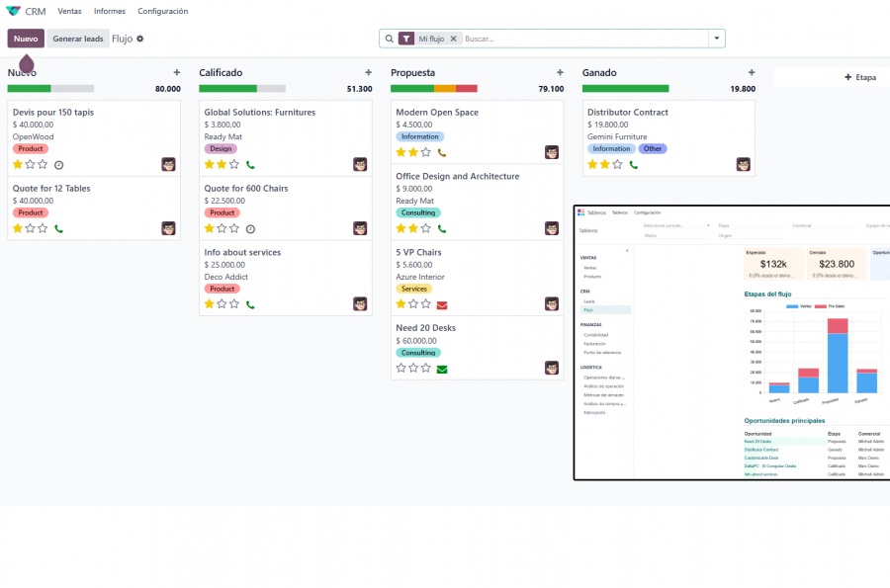Click the funnel filter icon in the search bar
Viewport: 890px width, 588px height.
coord(407,39)
